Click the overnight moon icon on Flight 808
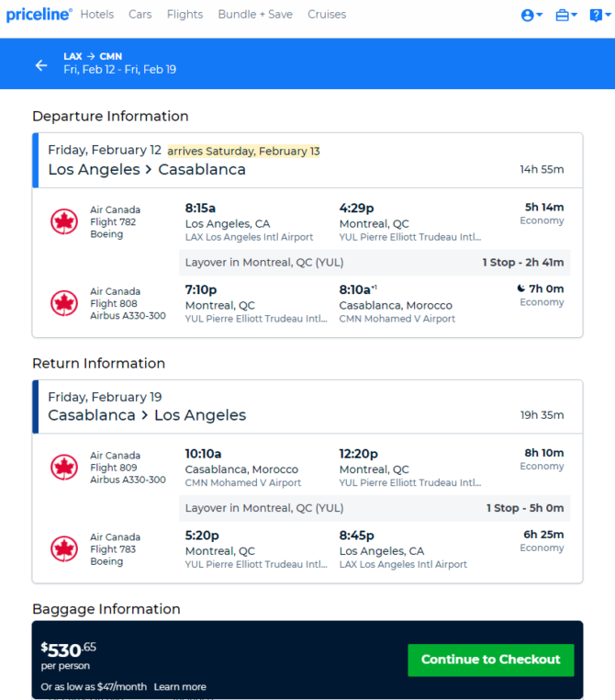This screenshot has width=615, height=700. point(520,288)
